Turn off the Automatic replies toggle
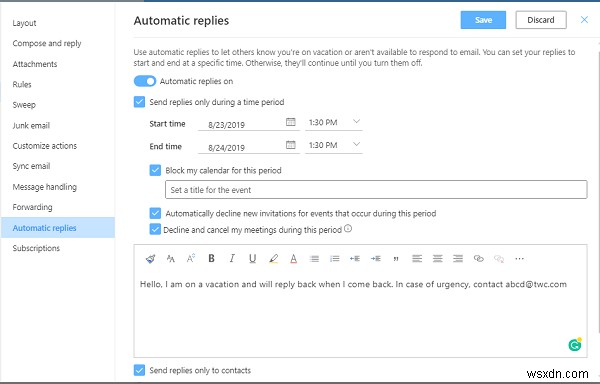Viewport: 600px width, 384px height. click(x=145, y=81)
